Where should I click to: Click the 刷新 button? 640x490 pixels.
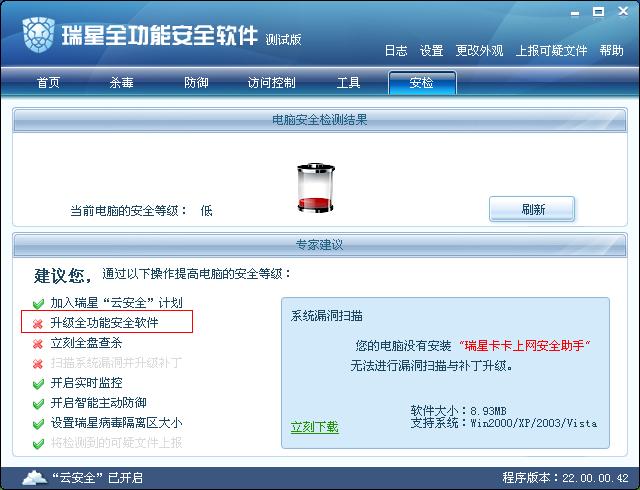pos(532,209)
